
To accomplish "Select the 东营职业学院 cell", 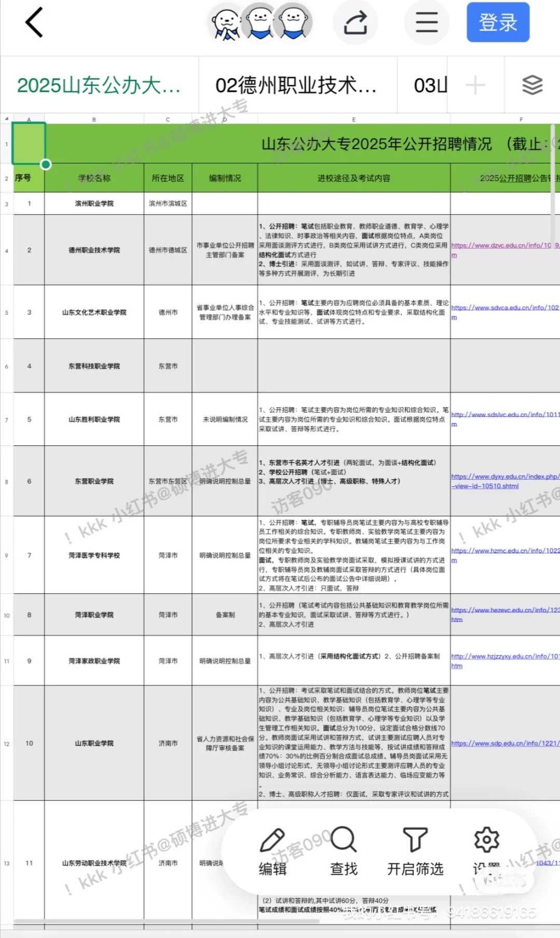I will coord(94,481).
